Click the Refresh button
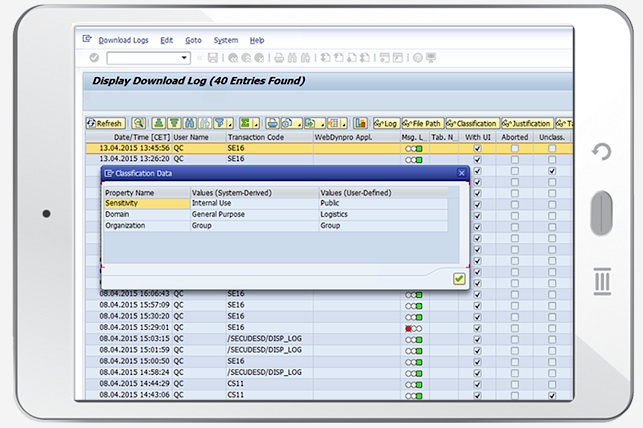643x428 pixels. [x=105, y=123]
